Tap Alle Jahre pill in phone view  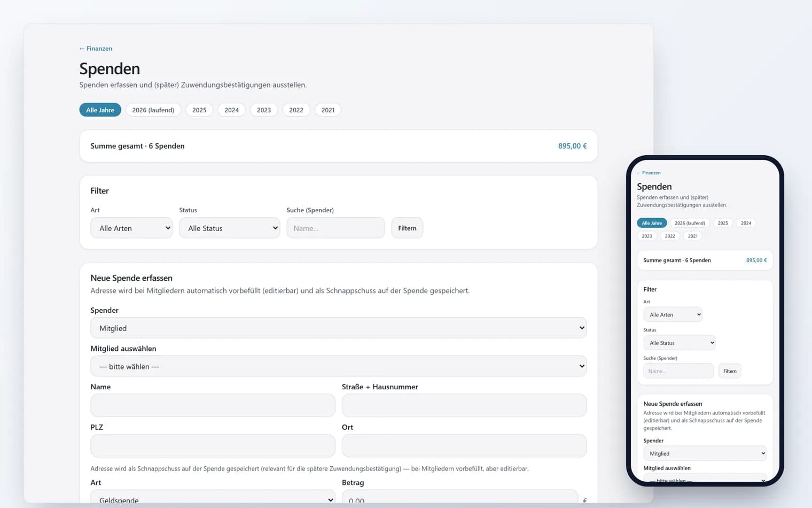652,223
